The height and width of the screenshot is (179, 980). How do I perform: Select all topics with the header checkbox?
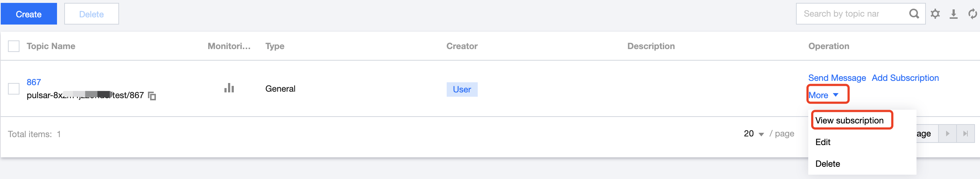click(x=14, y=46)
